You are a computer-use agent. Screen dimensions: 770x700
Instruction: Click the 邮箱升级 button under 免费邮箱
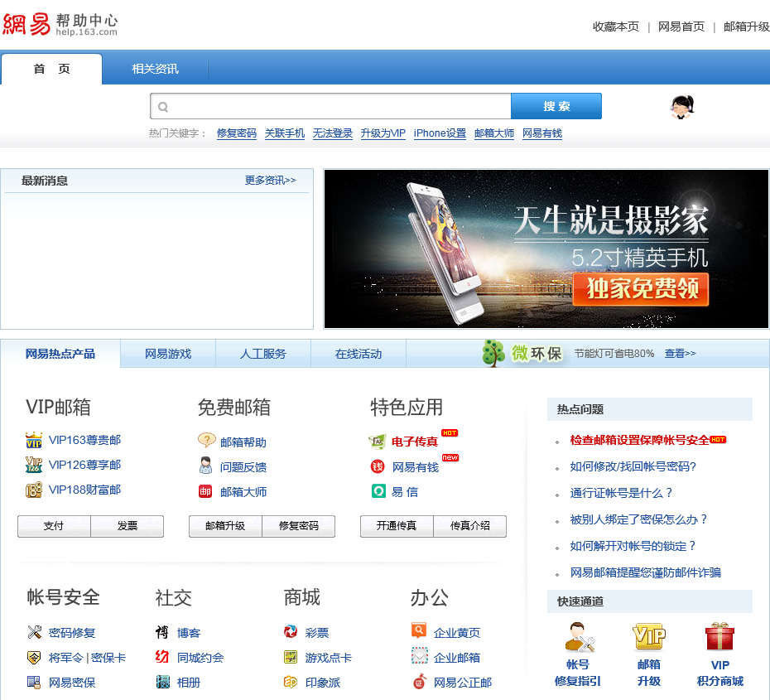[x=225, y=526]
